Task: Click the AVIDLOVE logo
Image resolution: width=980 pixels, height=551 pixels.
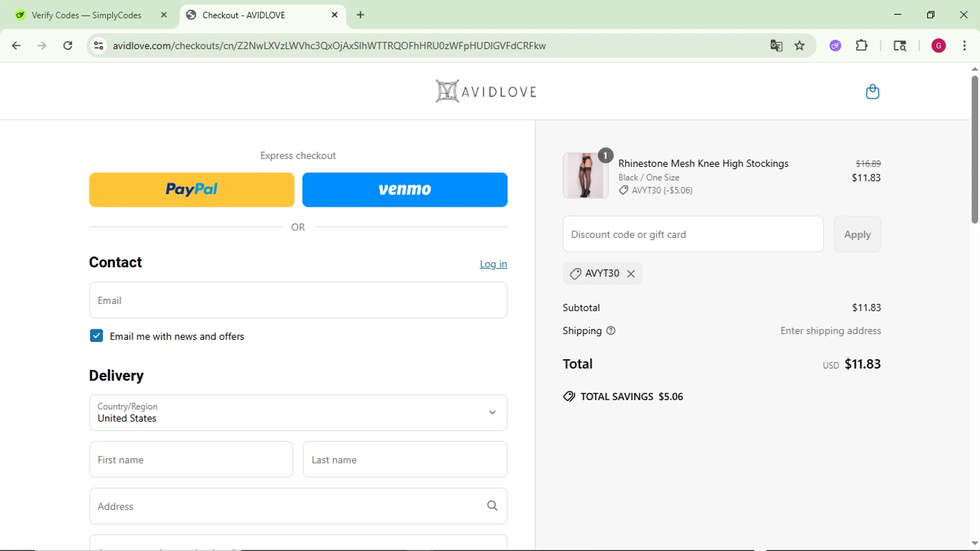Action: pos(486,92)
